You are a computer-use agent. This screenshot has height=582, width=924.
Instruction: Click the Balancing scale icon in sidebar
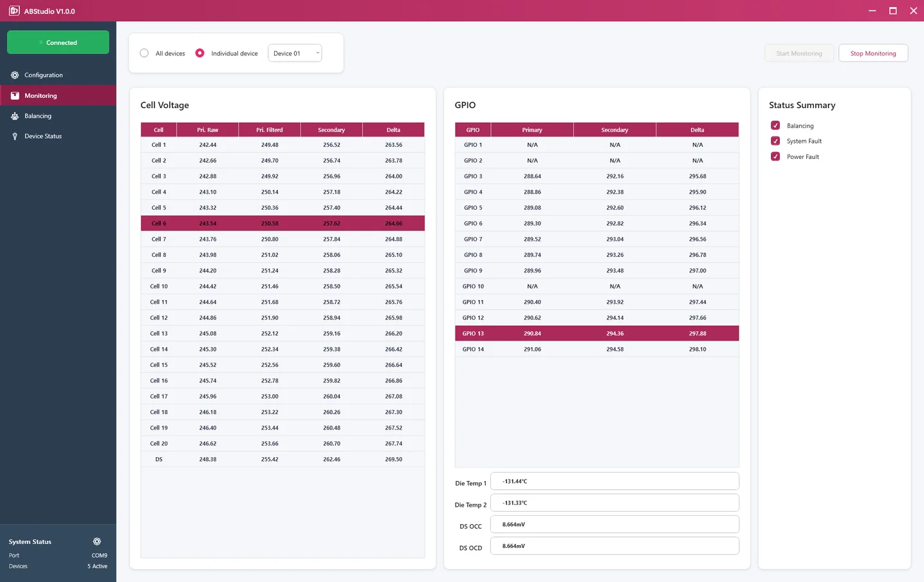15,116
